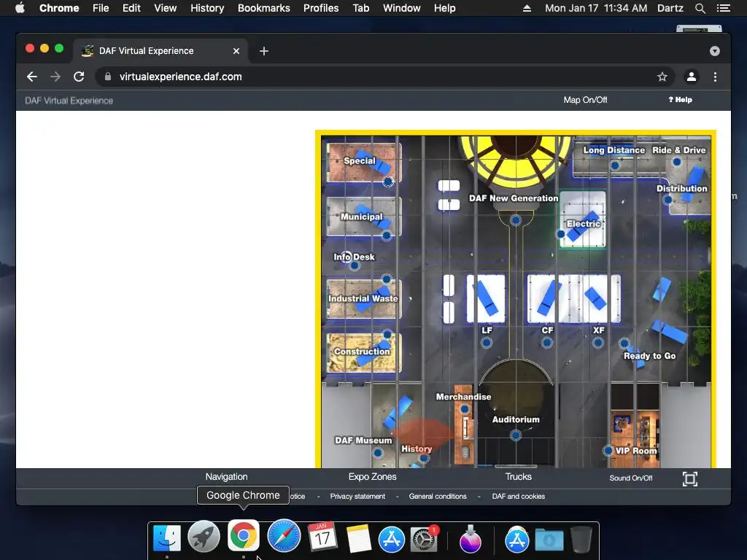View site info via lock icon

(x=108, y=77)
